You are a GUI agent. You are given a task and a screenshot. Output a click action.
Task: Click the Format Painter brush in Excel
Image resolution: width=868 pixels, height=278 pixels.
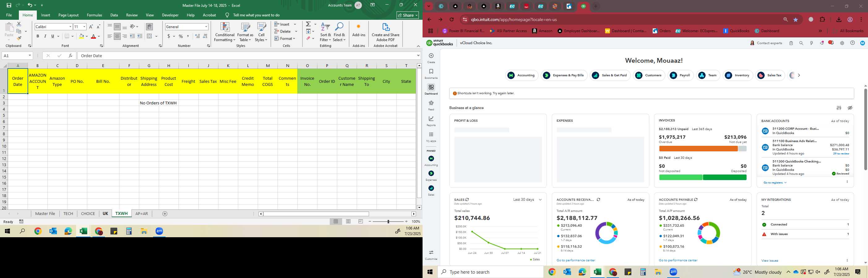(x=19, y=38)
